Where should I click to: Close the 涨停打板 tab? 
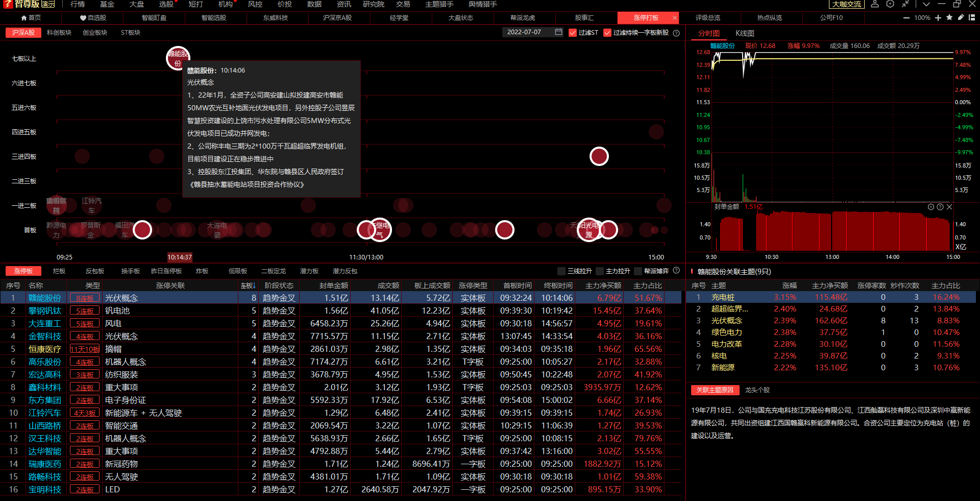tap(675, 18)
